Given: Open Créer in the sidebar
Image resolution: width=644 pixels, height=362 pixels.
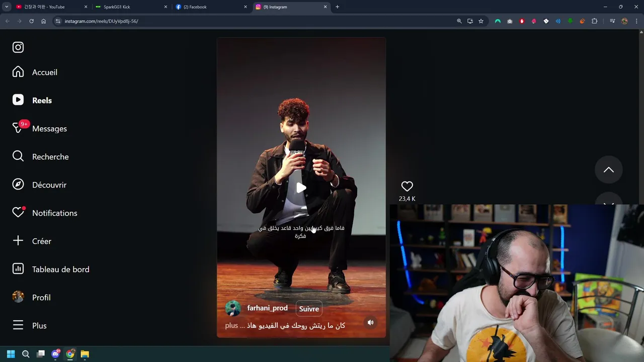Looking at the screenshot, I should pos(32,241).
